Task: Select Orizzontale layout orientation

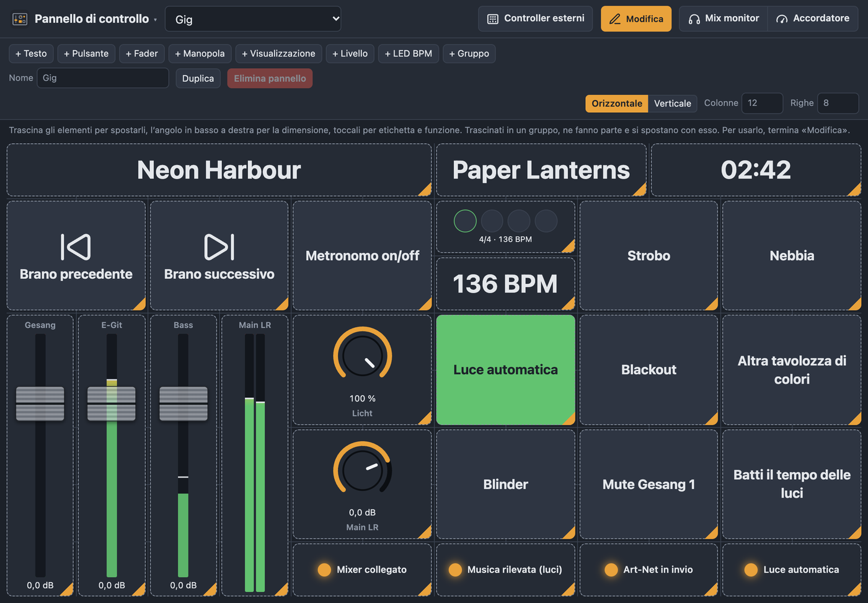Action: 617,103
